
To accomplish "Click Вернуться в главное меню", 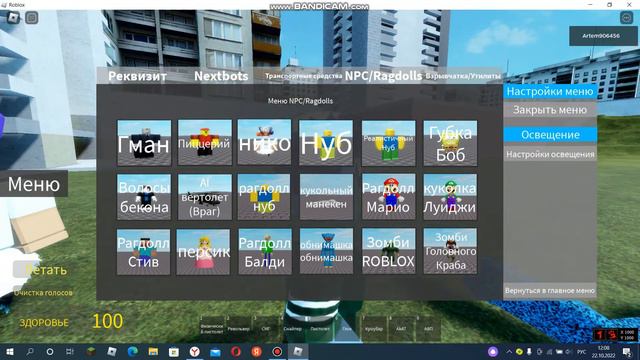I will tap(550, 291).
